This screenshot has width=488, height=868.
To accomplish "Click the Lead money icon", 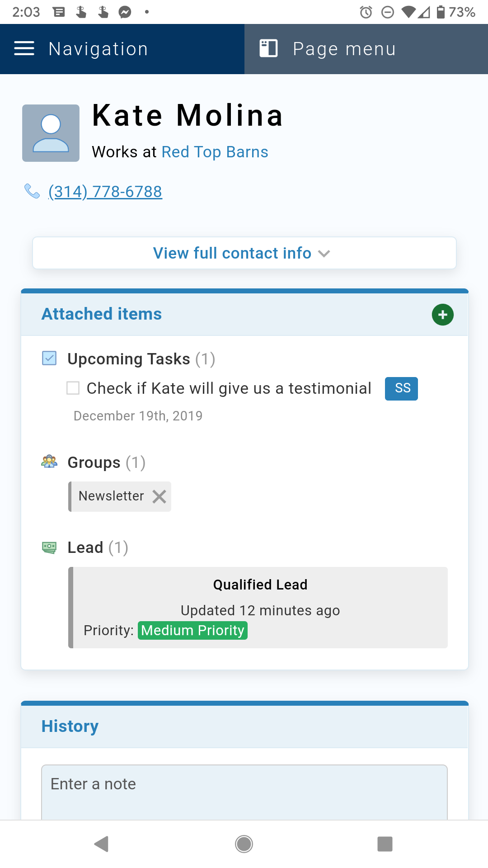I will (49, 547).
